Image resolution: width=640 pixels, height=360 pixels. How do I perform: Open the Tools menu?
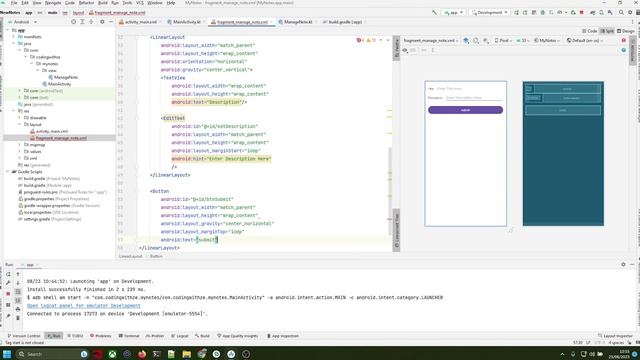tap(127, 3)
